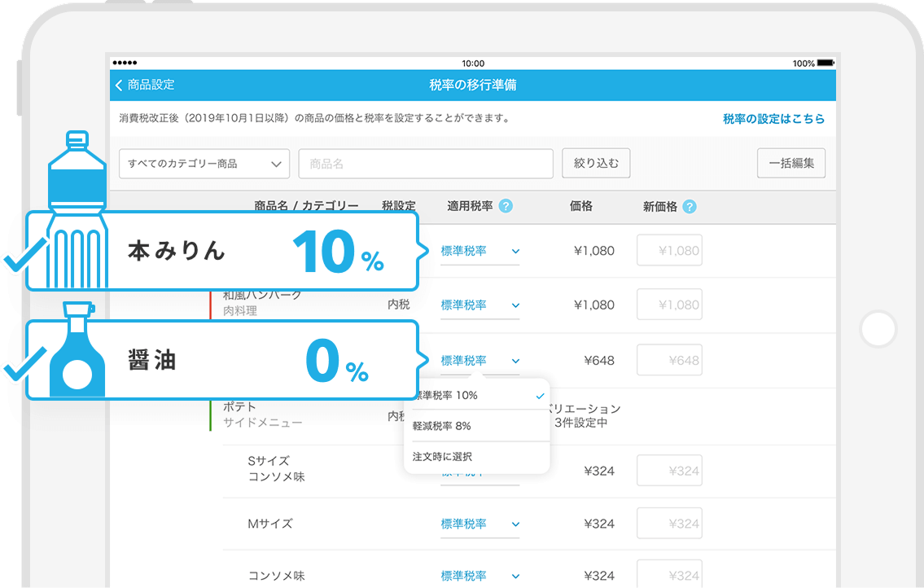
Task: Open the すべてのカテゴリー商品 dropdown
Action: tap(204, 164)
